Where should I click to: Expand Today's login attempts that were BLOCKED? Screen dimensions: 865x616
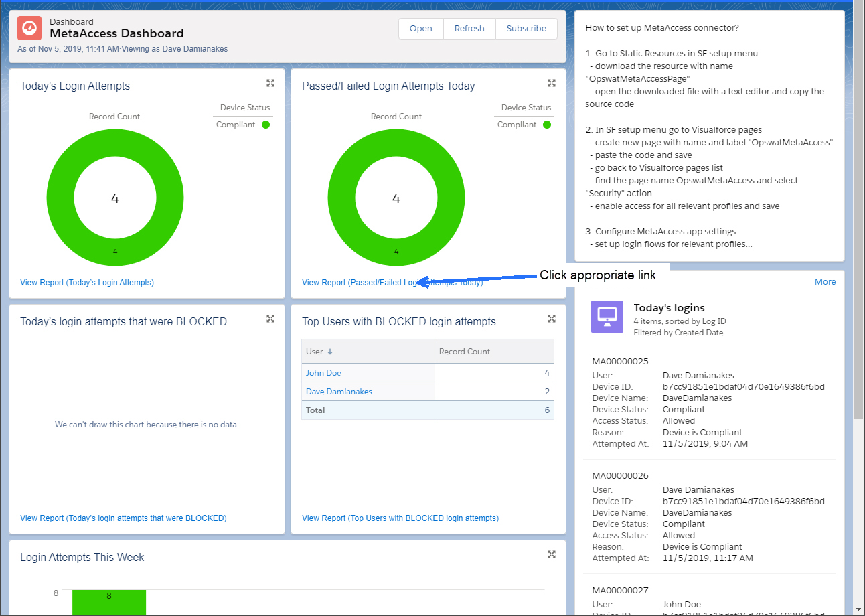[x=270, y=319]
